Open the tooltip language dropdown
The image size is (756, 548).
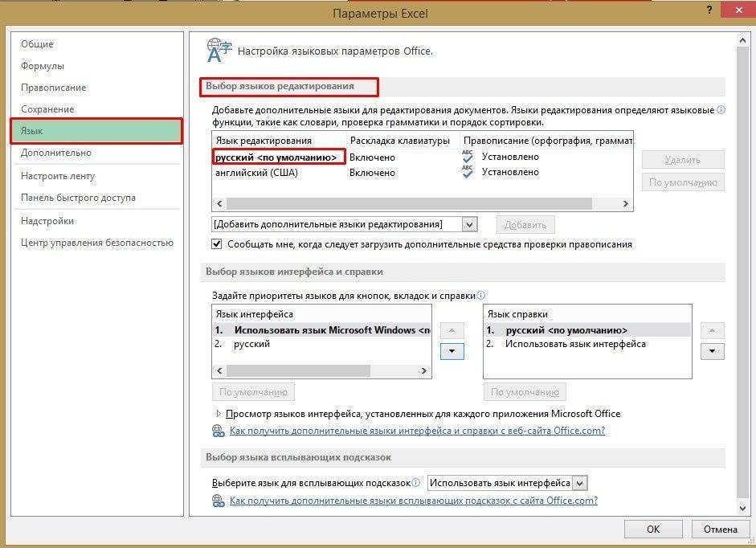point(579,482)
